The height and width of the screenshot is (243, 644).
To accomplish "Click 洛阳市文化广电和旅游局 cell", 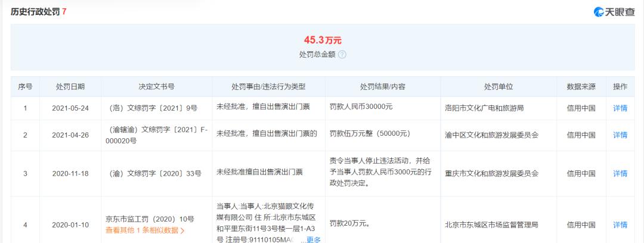I will click(484, 108).
